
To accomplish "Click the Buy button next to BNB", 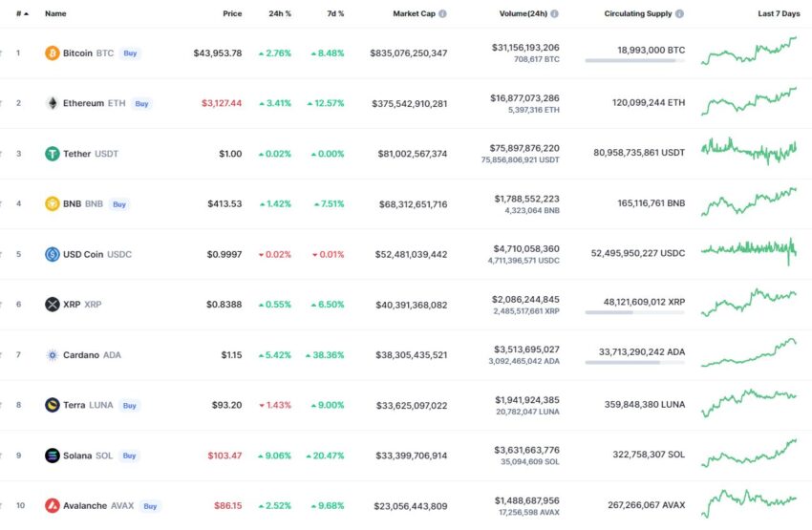I will (x=119, y=204).
